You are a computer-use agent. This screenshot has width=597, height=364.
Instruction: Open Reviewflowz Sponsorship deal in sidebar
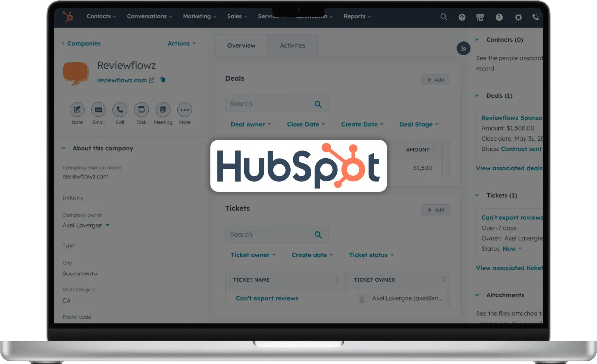tap(512, 118)
